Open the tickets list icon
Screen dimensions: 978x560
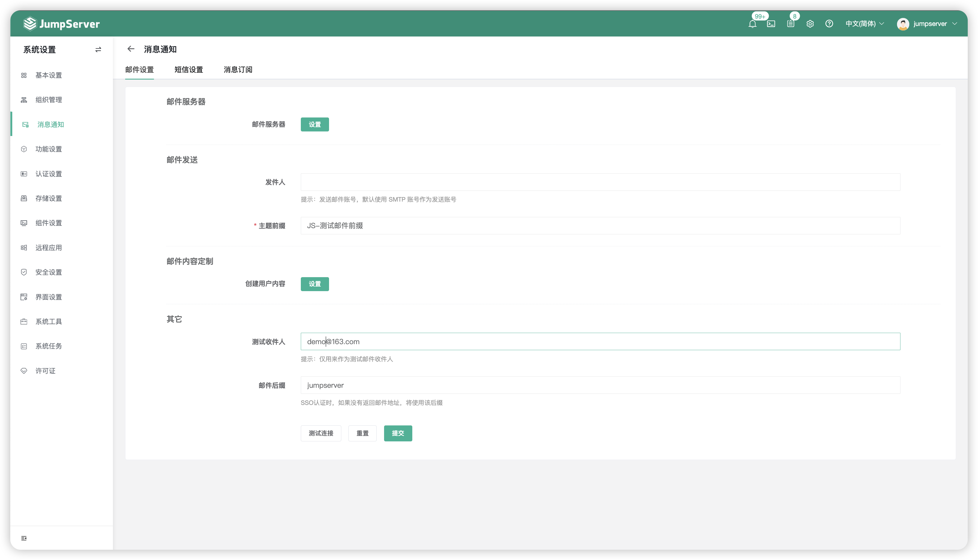point(790,24)
